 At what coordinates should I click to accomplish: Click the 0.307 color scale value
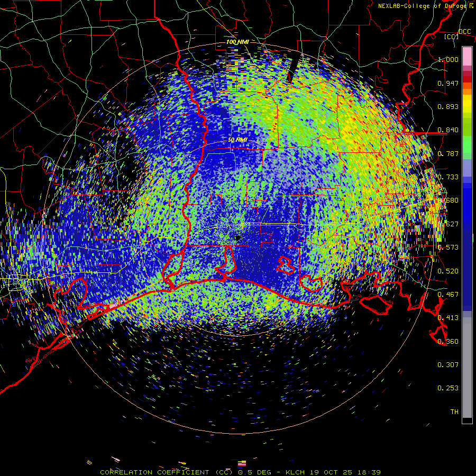[x=448, y=365]
